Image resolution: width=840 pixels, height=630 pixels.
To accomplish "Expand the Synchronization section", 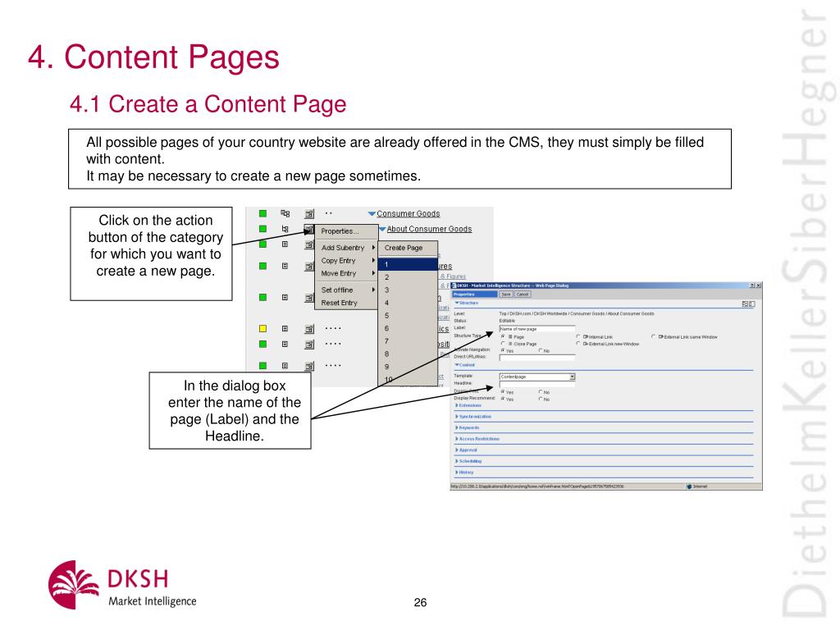I will (x=456, y=416).
